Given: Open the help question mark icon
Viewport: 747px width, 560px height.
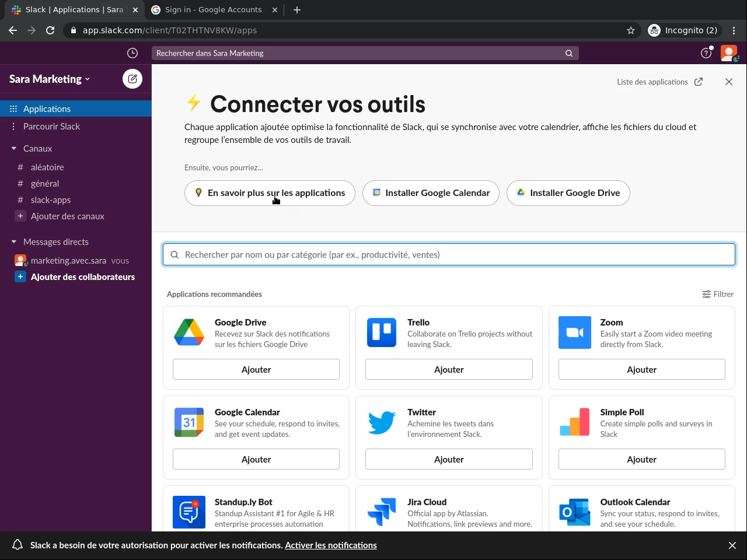Looking at the screenshot, I should click(706, 53).
